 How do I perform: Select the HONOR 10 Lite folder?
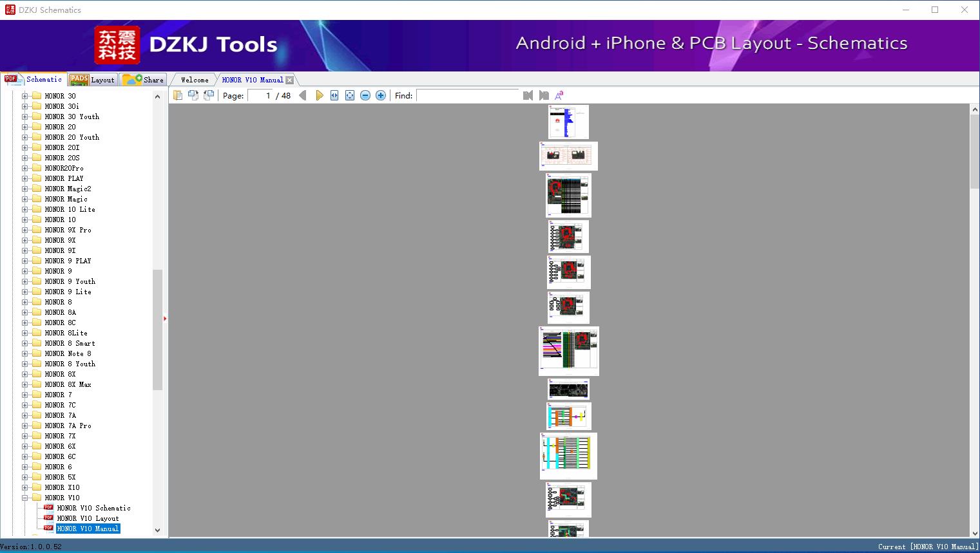70,209
